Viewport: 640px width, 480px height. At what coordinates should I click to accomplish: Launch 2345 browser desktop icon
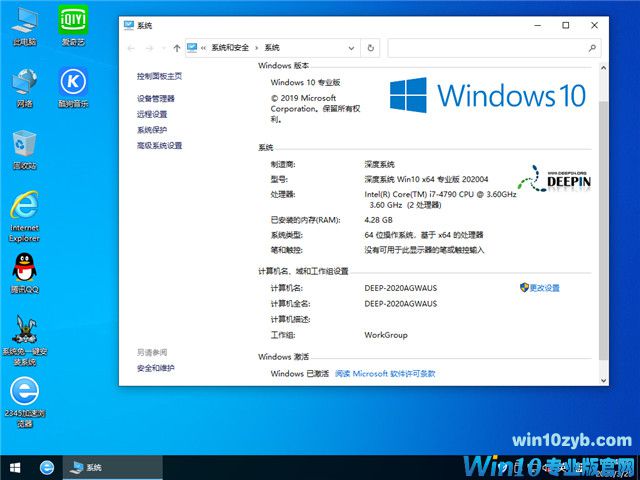point(24,402)
